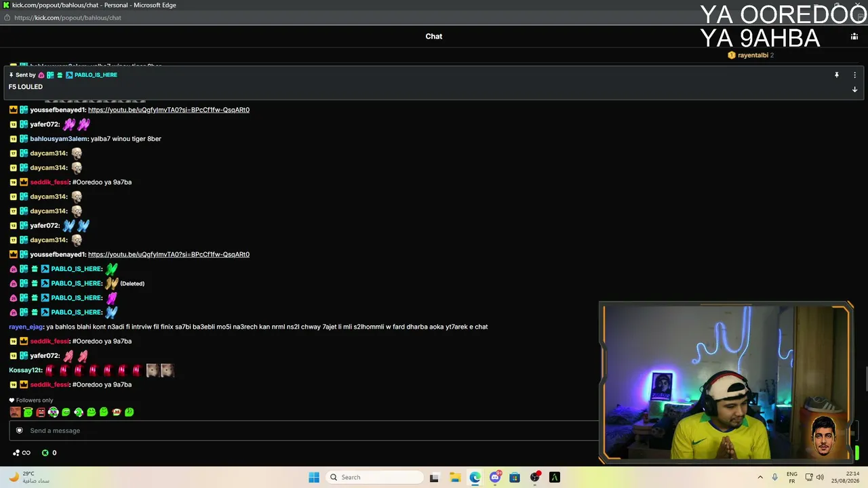This screenshot has height=488, width=868.
Task: Click the Windows taskbar Search box
Action: pos(375,477)
